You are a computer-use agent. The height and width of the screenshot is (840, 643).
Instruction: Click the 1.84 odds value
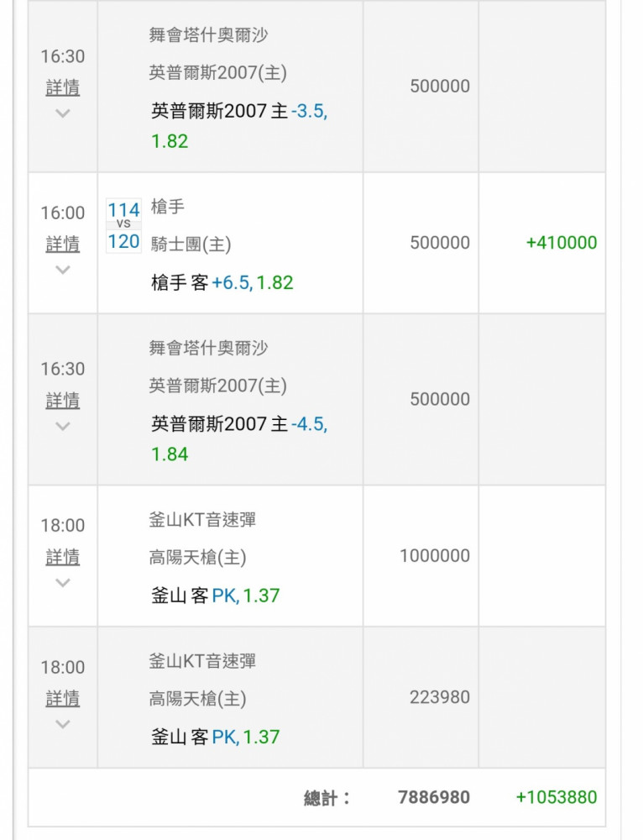(x=170, y=454)
